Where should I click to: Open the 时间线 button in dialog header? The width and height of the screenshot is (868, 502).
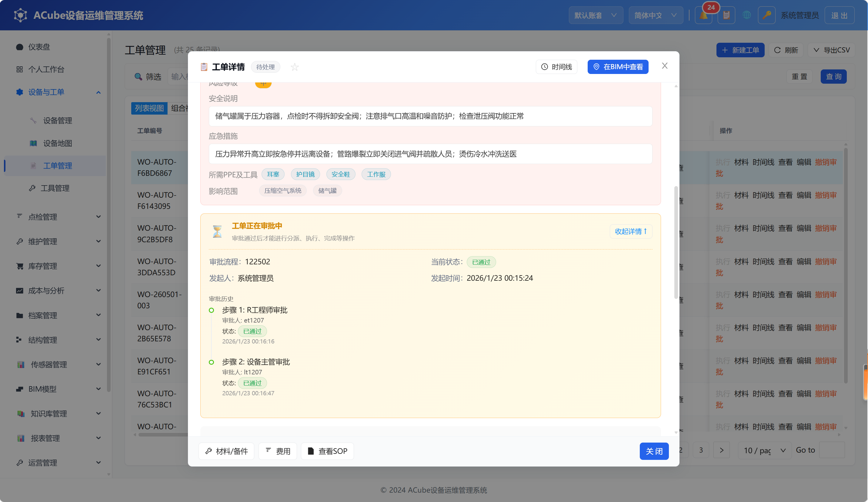pyautogui.click(x=556, y=67)
